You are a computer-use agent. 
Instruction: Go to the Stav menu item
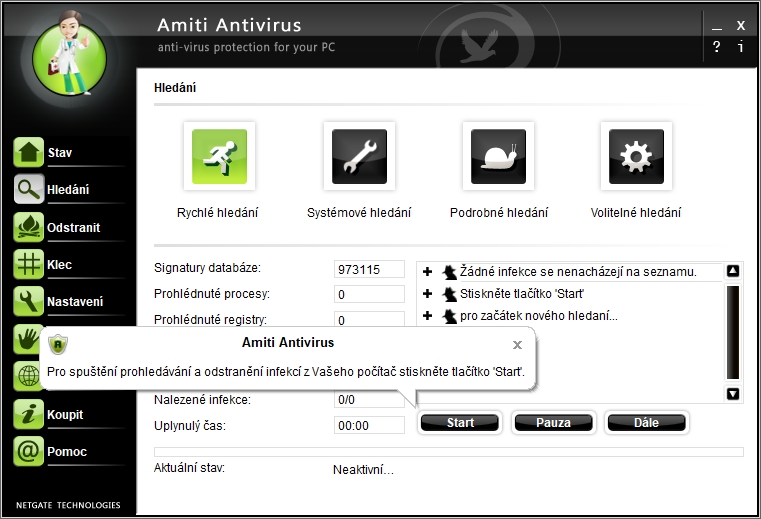60,153
